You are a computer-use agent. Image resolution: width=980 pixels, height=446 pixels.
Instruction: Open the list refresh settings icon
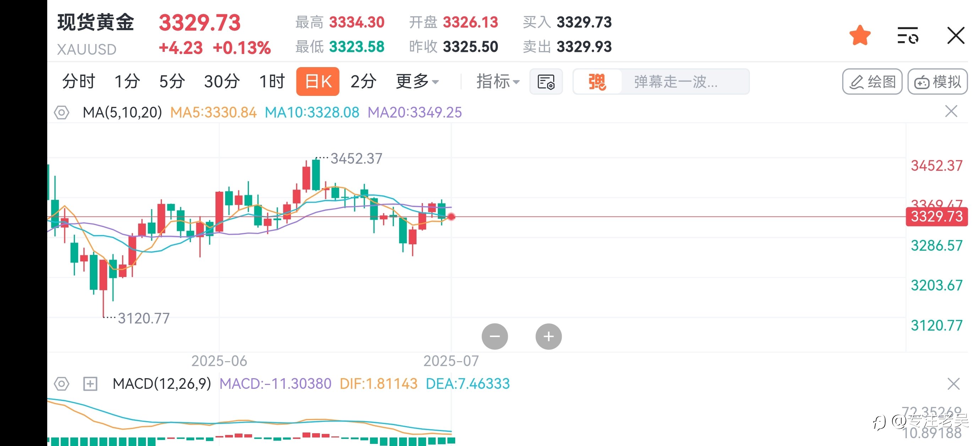pyautogui.click(x=908, y=36)
